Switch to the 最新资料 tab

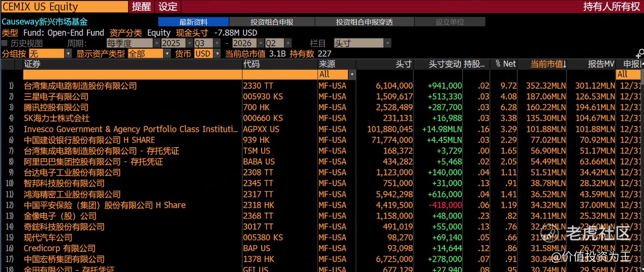tap(193, 22)
